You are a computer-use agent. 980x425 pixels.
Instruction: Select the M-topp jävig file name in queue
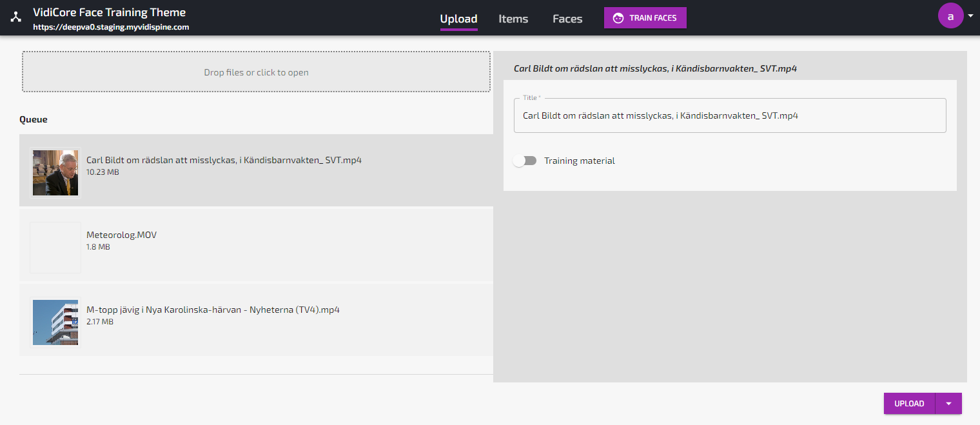(x=213, y=310)
